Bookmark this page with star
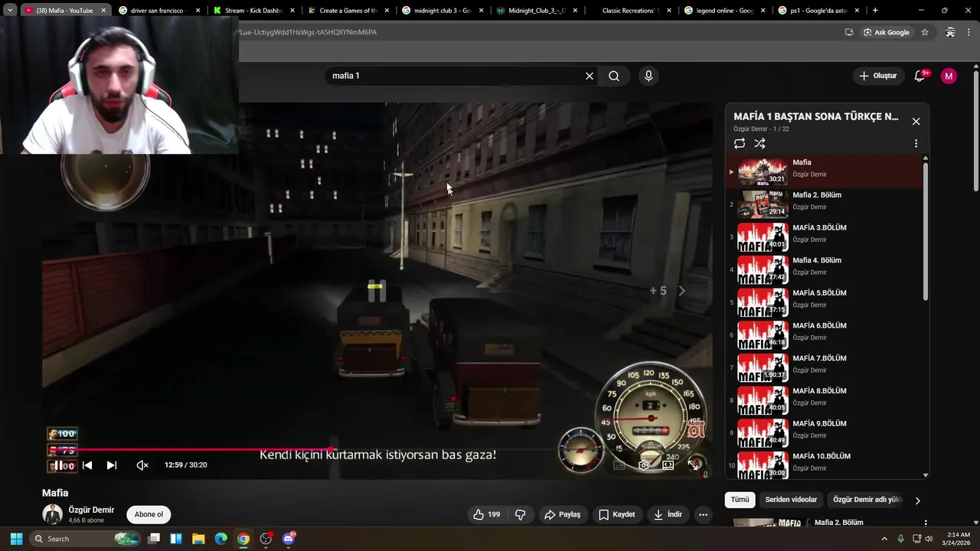This screenshot has height=551, width=980. (925, 32)
